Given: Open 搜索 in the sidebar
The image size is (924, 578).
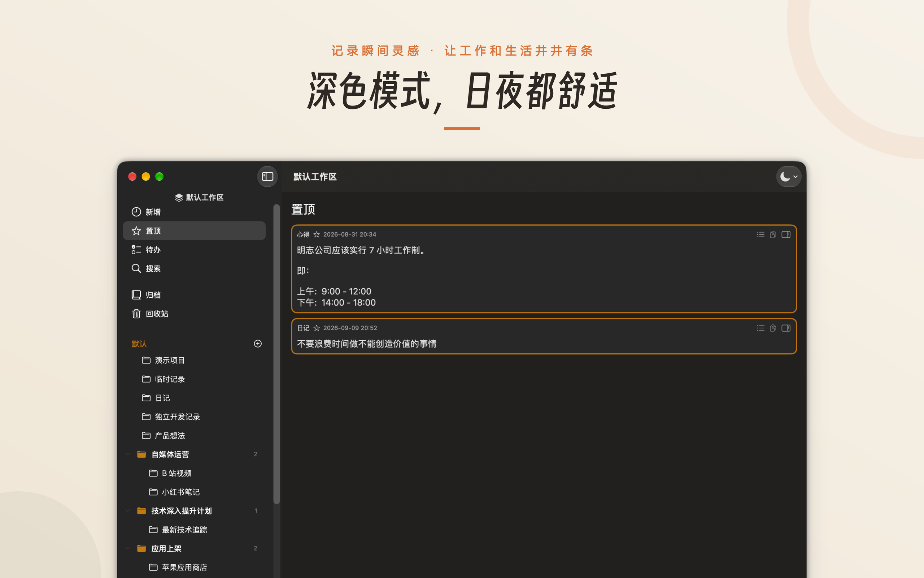Looking at the screenshot, I should 194,268.
